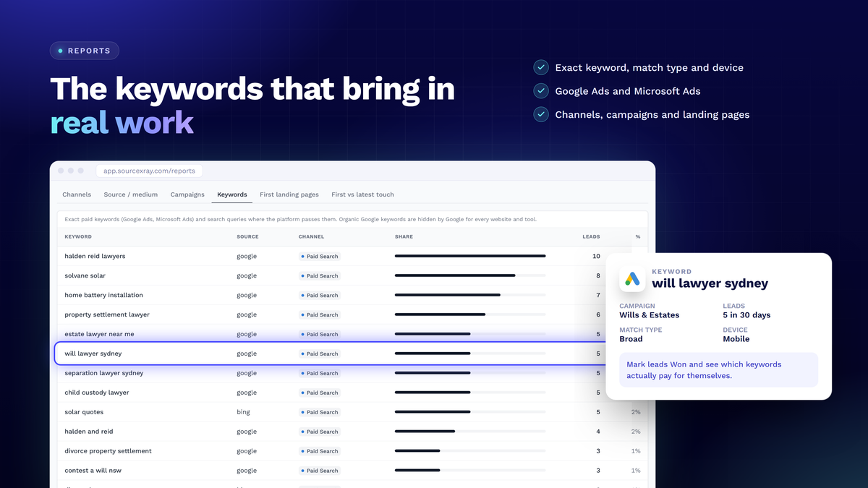This screenshot has height=488, width=868.
Task: Click the "property settlement lawyer" keyword
Action: coord(107,314)
